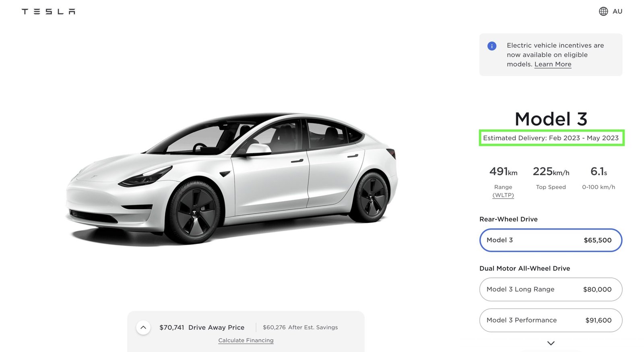Open the Learn More incentives link
This screenshot has height=352, width=644.
click(553, 64)
